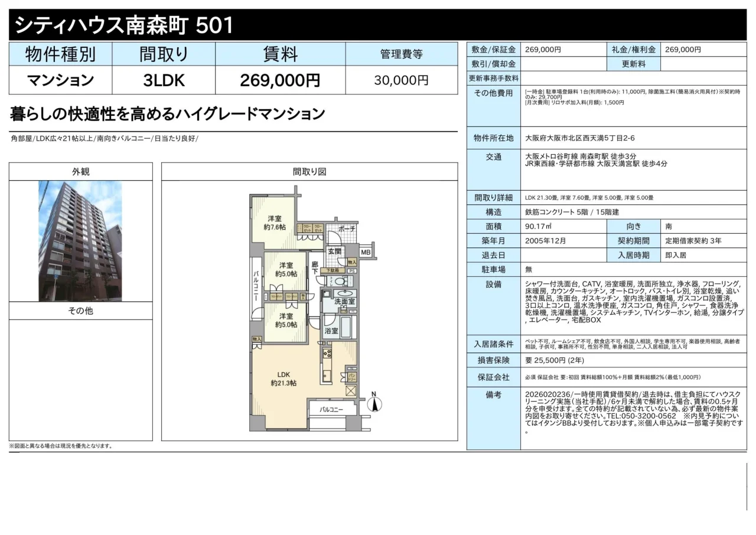Screen dimensions: 756x535
Task: Select the "礼金/権利金" label
Action: 634,50
